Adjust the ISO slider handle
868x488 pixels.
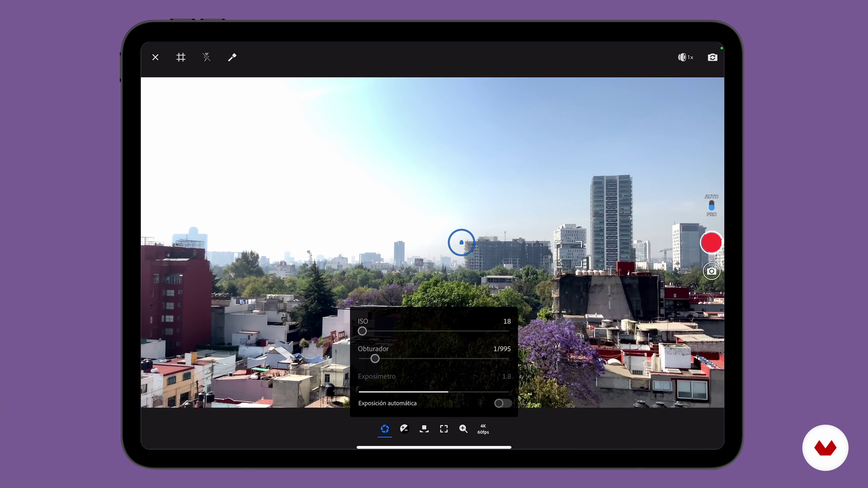(x=362, y=331)
